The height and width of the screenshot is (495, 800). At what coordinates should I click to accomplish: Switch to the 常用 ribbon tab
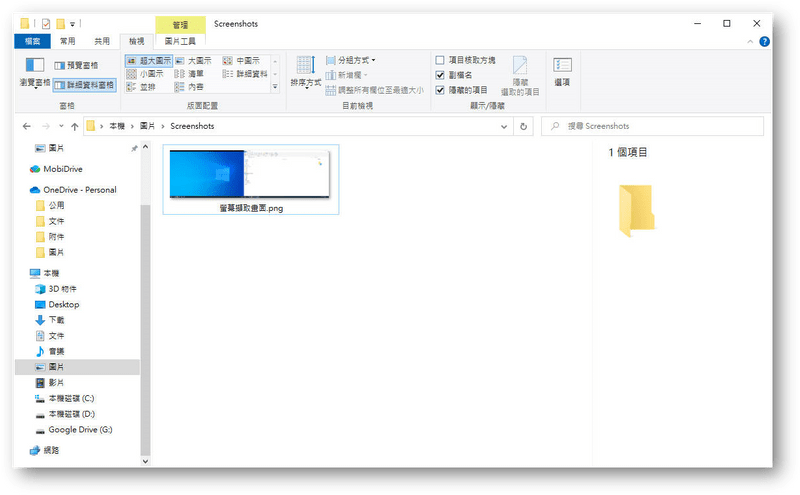point(67,41)
